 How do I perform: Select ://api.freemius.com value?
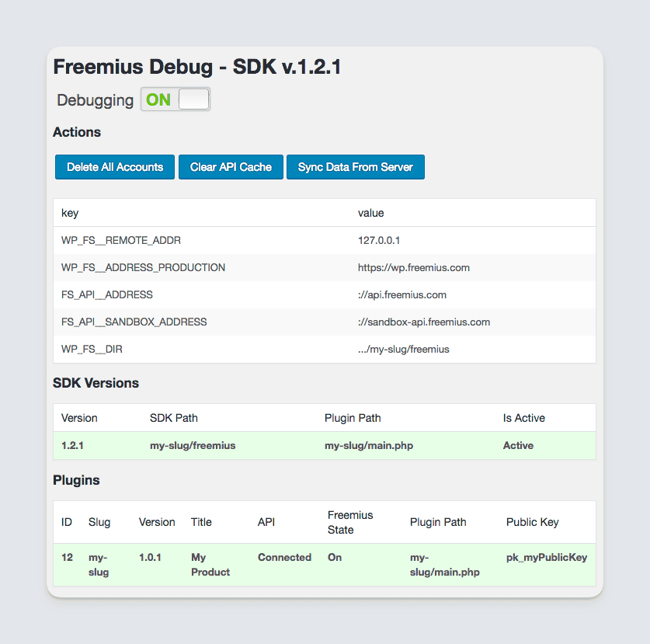click(x=402, y=295)
